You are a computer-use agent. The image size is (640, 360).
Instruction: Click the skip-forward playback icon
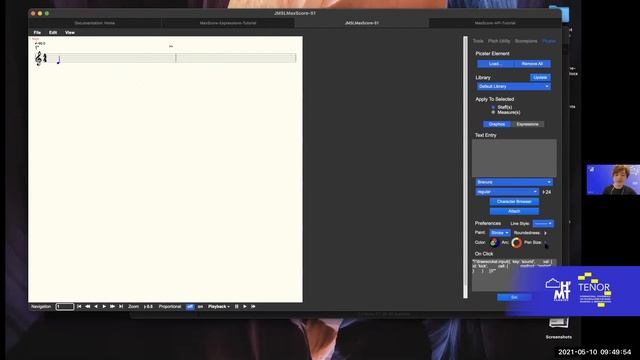point(253,307)
